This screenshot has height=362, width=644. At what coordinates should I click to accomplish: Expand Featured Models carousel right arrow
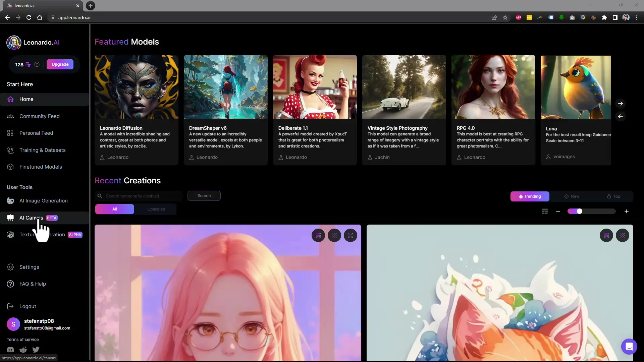[620, 104]
